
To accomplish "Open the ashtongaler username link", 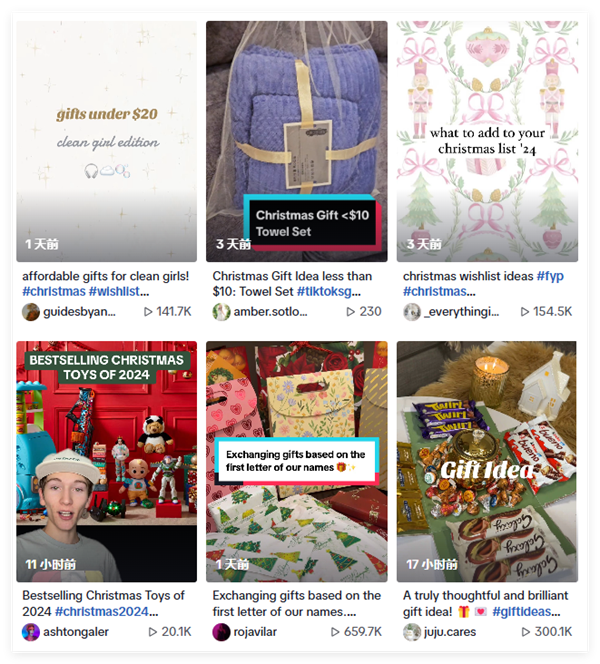I will [76, 632].
